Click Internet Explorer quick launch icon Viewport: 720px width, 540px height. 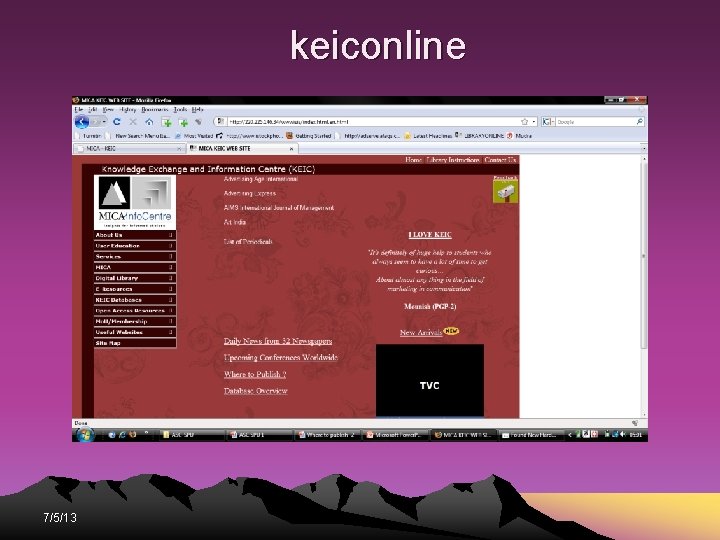point(122,434)
